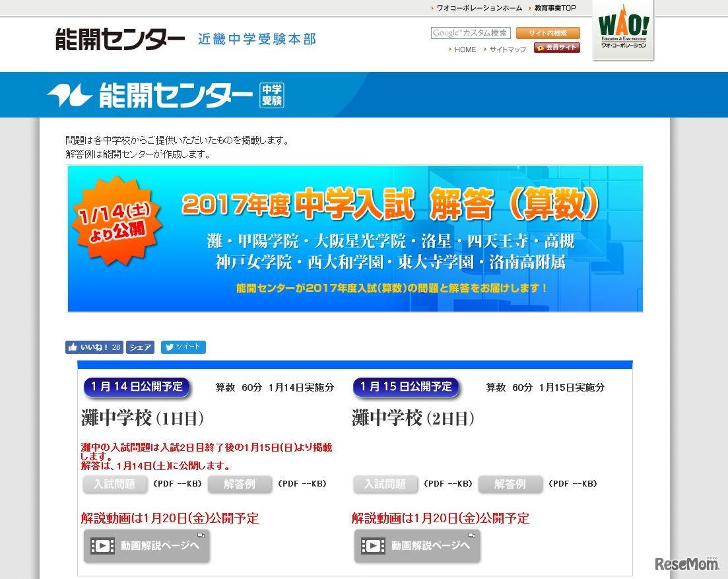Click the 2017年度 中学入試 解答 banner image

click(x=355, y=238)
